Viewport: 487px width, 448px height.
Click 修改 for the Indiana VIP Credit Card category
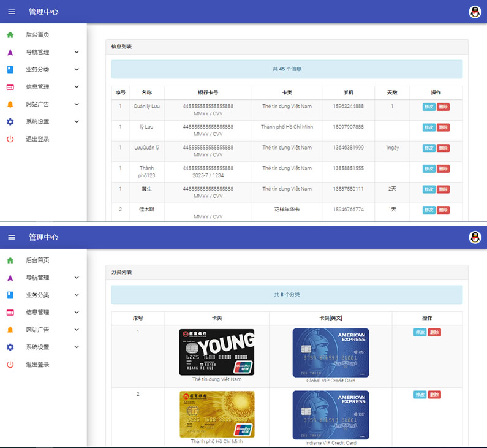click(420, 395)
